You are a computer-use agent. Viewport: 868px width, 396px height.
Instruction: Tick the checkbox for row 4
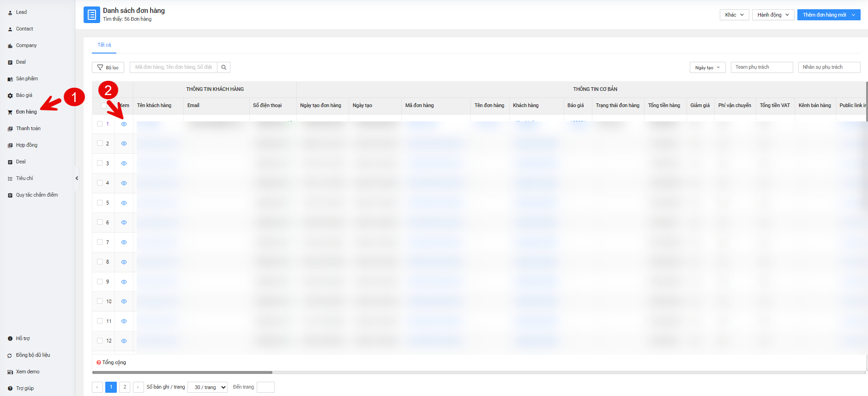[100, 183]
